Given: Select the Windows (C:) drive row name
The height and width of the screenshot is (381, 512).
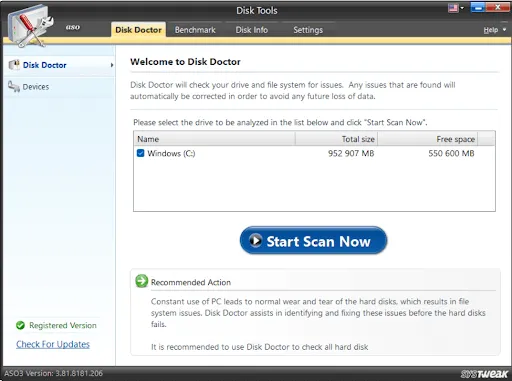Looking at the screenshot, I should pyautogui.click(x=171, y=153).
